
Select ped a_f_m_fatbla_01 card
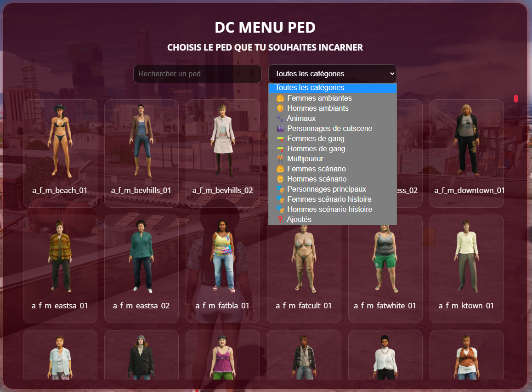pos(222,269)
